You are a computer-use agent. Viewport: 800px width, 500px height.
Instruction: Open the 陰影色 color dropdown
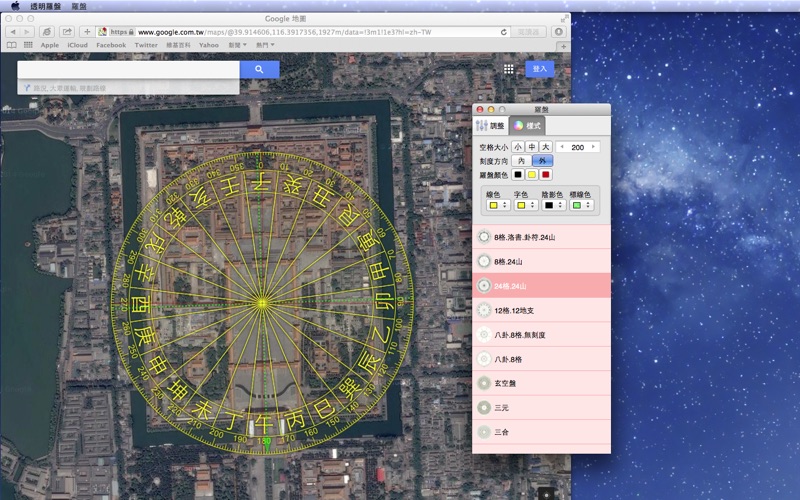coord(553,205)
